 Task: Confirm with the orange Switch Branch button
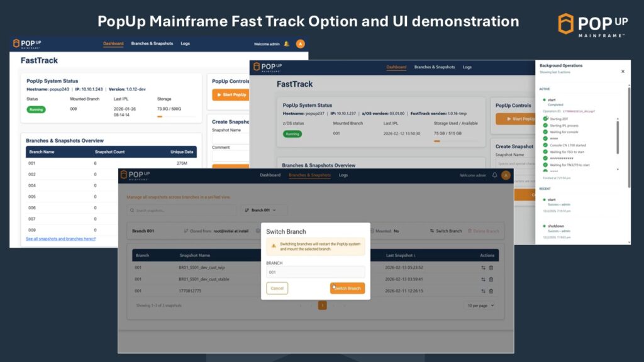pyautogui.click(x=347, y=288)
